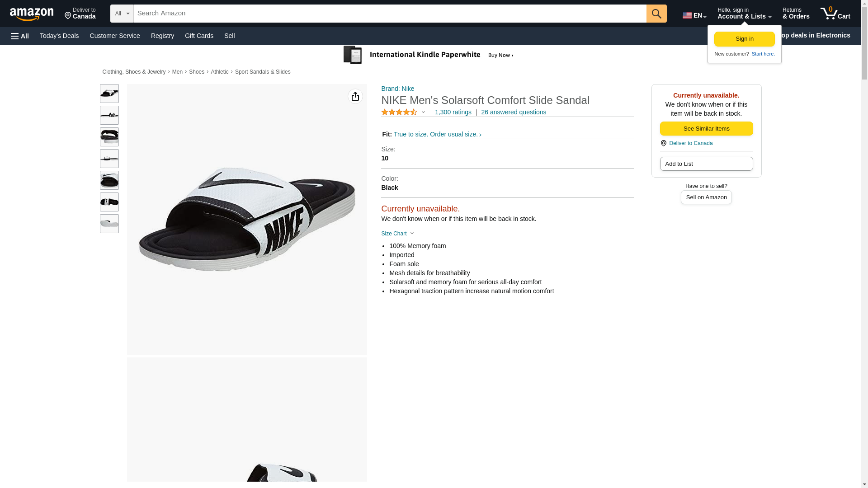Image resolution: width=868 pixels, height=488 pixels.
Task: Go to Gift Cards in the nav bar
Action: (x=199, y=36)
